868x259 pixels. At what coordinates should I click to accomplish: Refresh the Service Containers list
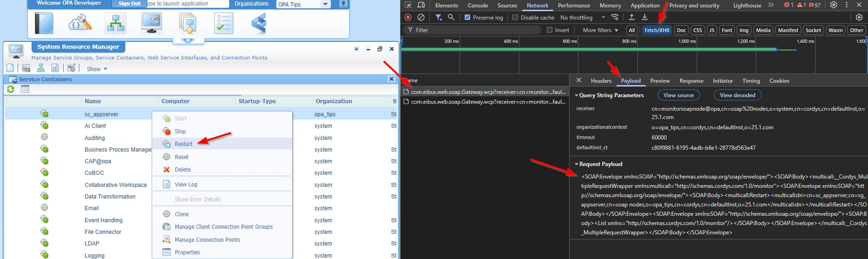11,89
